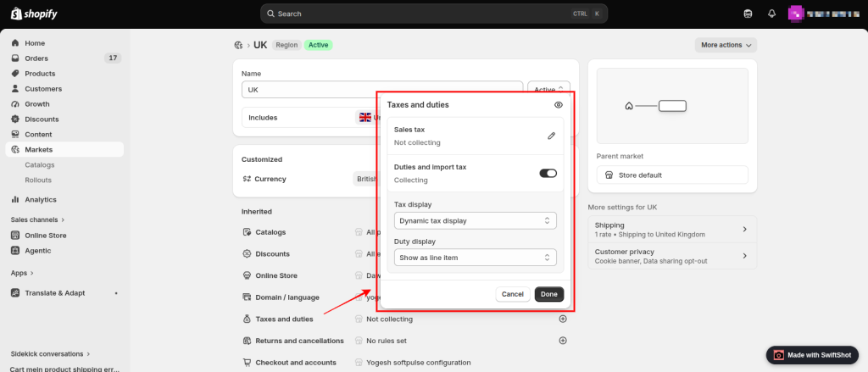Focus the top Search field
868x372 pixels.
point(434,14)
